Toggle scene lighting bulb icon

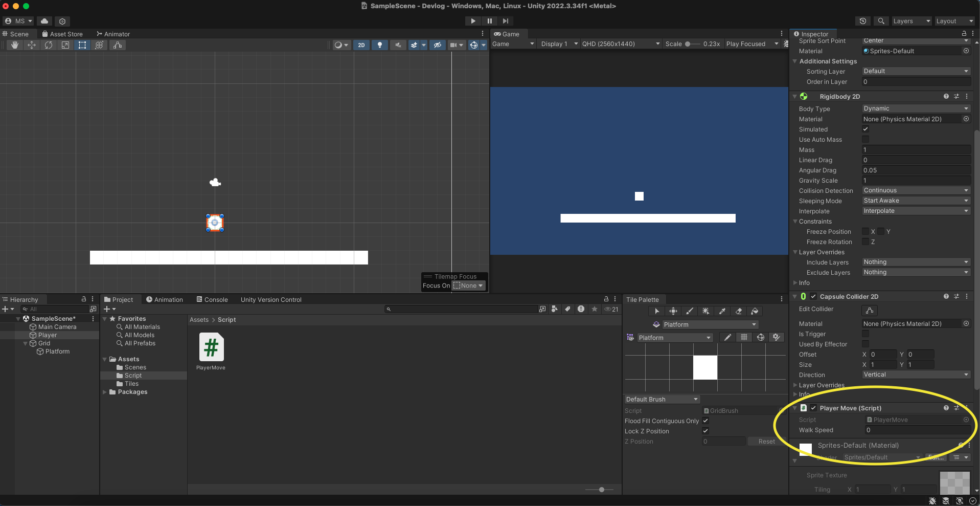coord(379,45)
